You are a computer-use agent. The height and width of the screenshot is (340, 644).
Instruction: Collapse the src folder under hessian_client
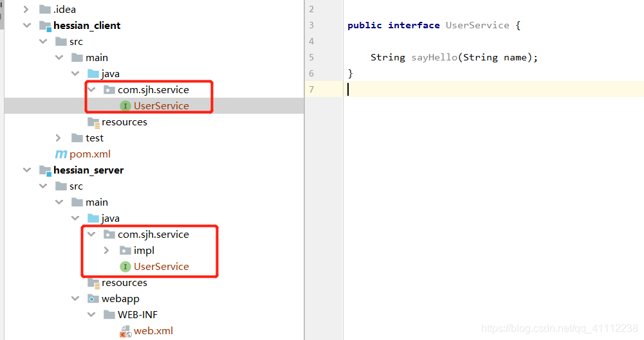coord(43,41)
